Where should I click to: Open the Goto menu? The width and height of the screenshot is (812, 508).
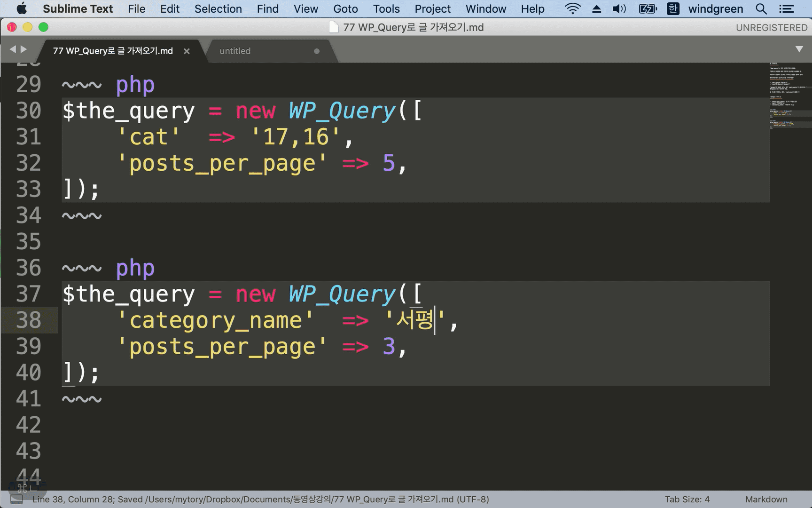(345, 9)
